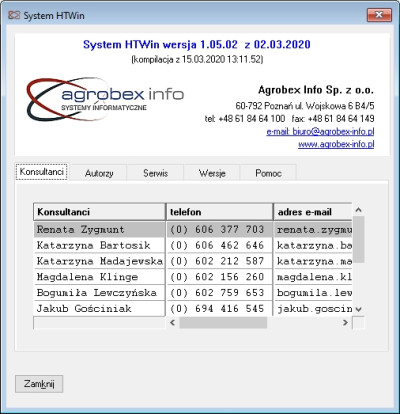Open the www.agrobex-info.pl website link
This screenshot has height=414, width=400.
pos(336,144)
